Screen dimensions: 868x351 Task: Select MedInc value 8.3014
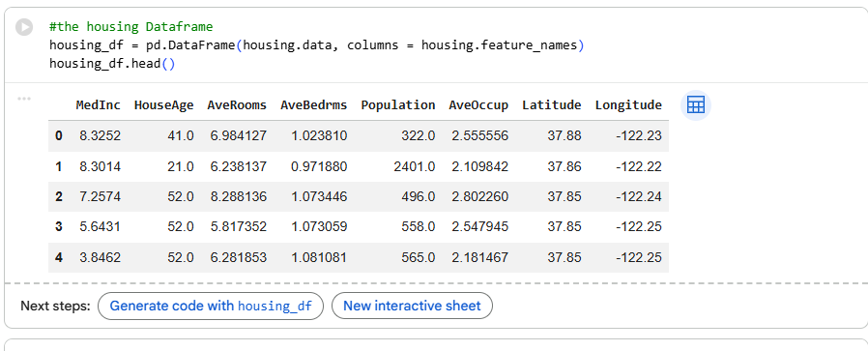(101, 166)
